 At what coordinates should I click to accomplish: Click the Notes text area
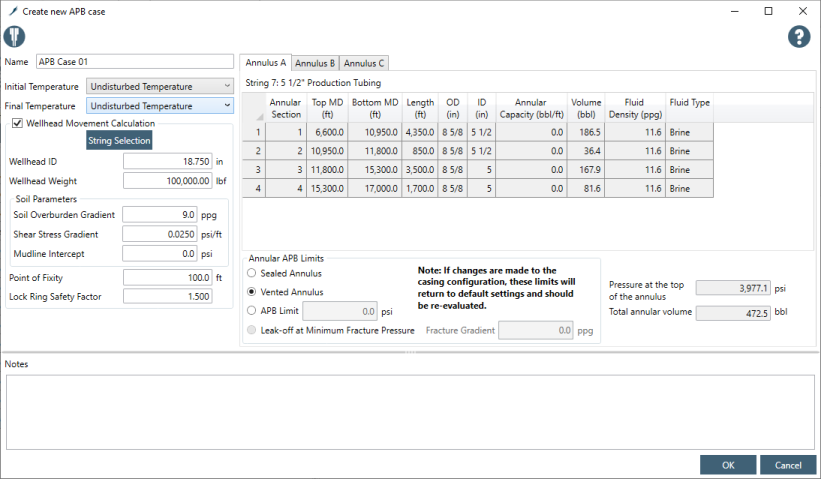pyautogui.click(x=410, y=412)
